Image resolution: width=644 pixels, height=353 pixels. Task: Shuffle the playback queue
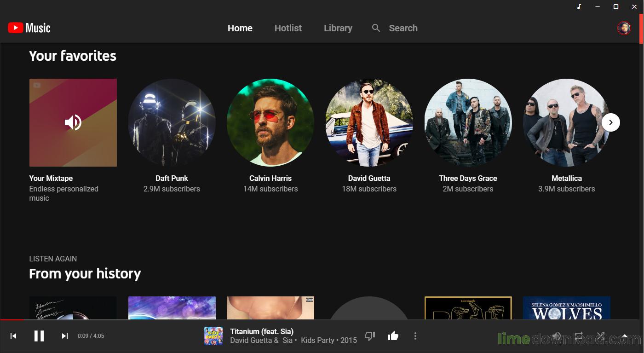(601, 336)
